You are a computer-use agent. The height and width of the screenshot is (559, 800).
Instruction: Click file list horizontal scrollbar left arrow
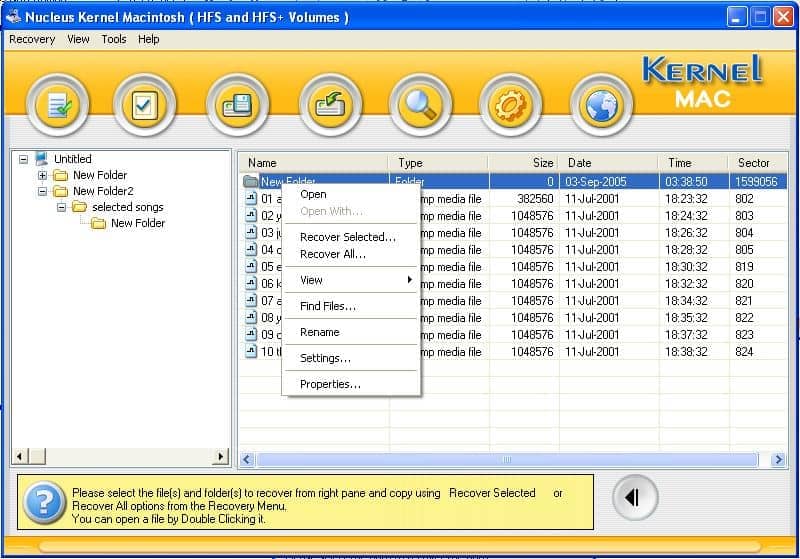247,460
